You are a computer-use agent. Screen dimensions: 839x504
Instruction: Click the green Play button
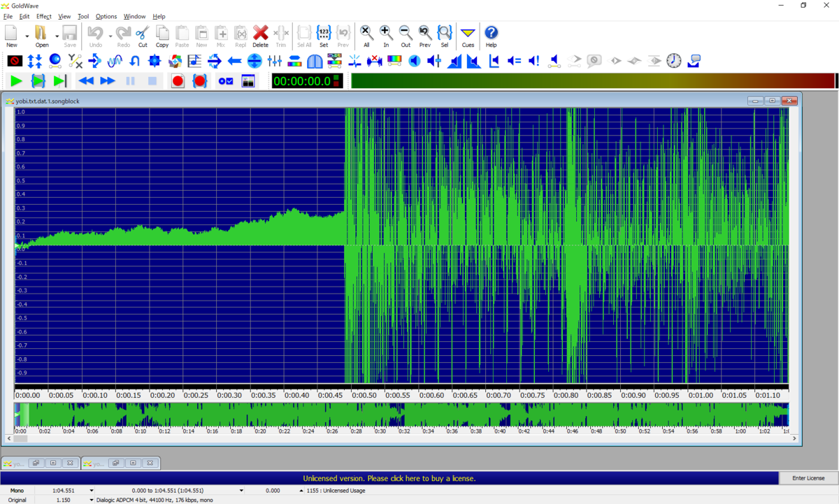(16, 81)
